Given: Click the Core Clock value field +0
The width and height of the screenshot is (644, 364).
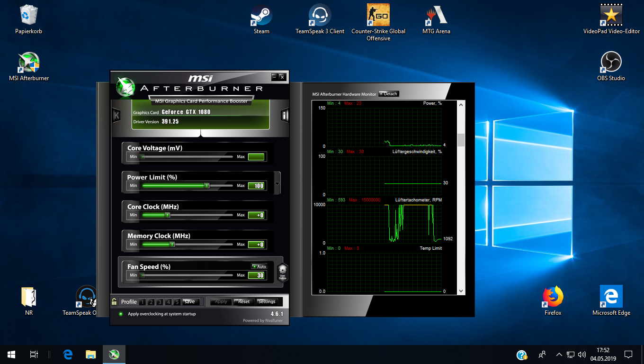Looking at the screenshot, I should (256, 215).
